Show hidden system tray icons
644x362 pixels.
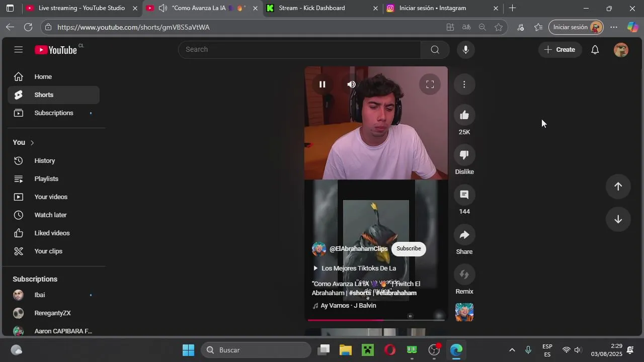(x=512, y=350)
